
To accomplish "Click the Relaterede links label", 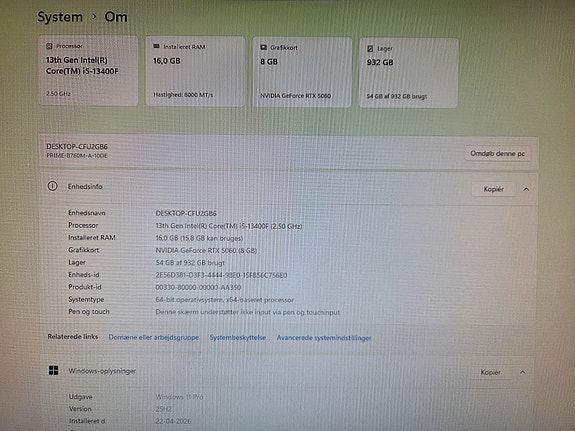I will coord(73,336).
